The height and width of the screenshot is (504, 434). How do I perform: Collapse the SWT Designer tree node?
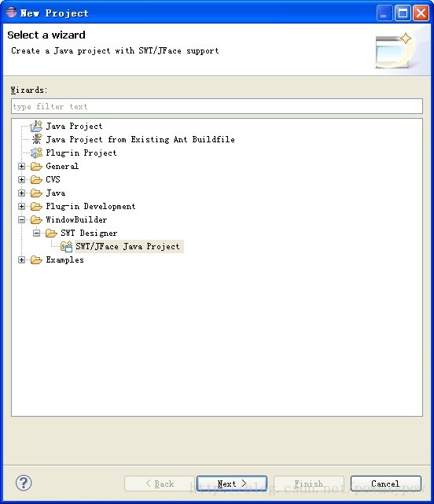(x=37, y=233)
